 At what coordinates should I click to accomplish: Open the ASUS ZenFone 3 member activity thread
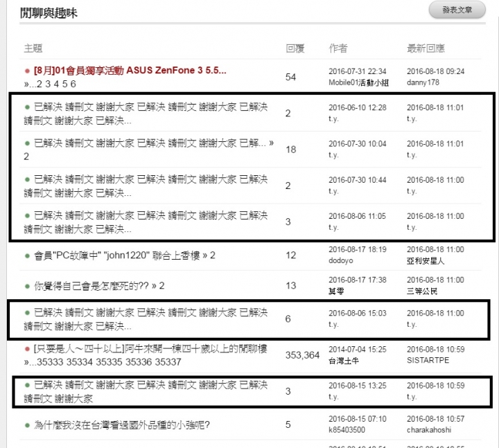click(130, 70)
